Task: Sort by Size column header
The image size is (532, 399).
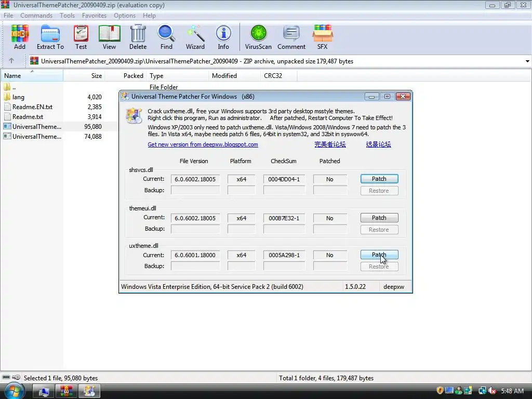Action: pyautogui.click(x=84, y=76)
